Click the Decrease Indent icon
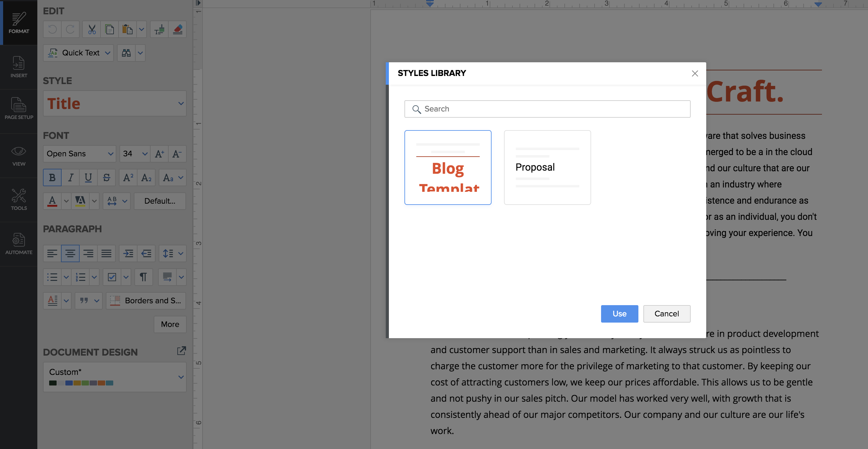 coord(146,253)
